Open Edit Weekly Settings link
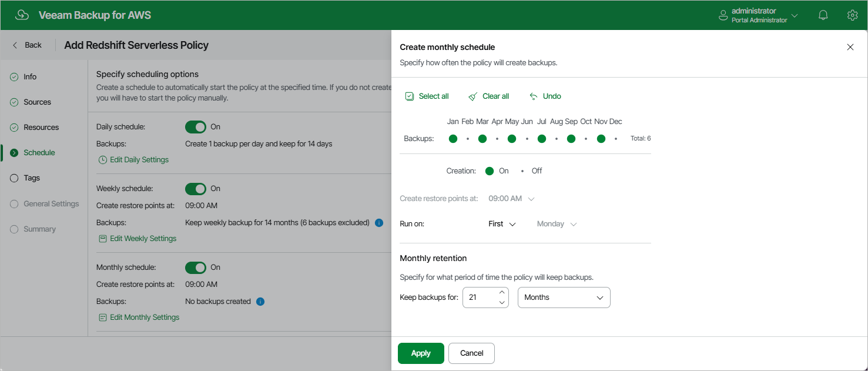 tap(138, 239)
